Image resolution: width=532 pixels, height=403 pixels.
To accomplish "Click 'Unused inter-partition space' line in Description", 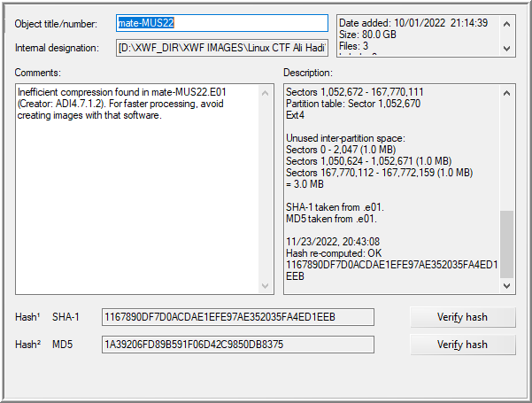I will (346, 138).
